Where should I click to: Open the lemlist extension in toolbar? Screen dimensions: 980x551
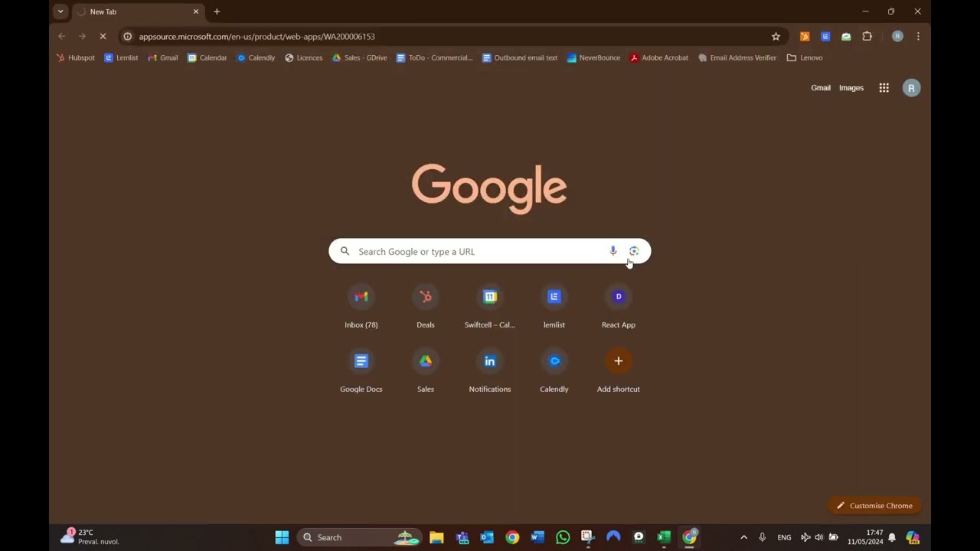(825, 36)
